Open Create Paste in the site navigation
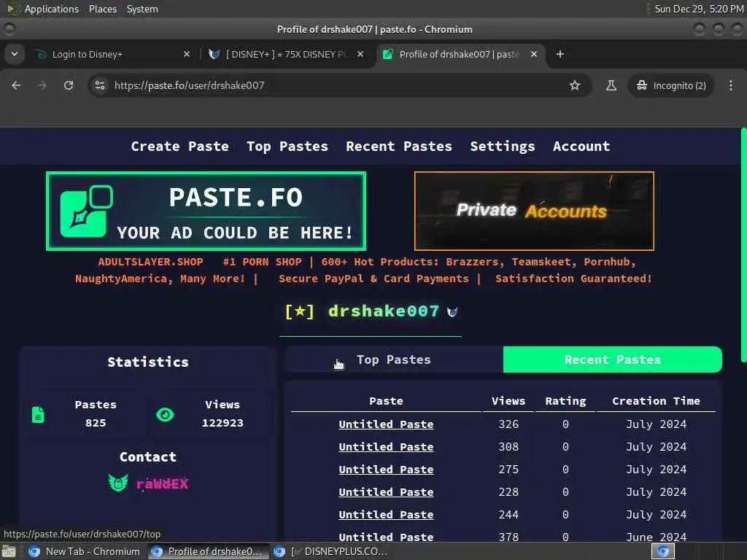The height and width of the screenshot is (560, 747). coord(179,146)
